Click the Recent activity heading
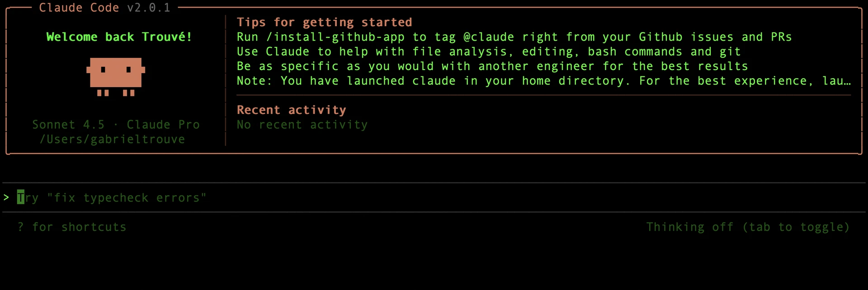Screen dimensions: 868x290 (291, 110)
